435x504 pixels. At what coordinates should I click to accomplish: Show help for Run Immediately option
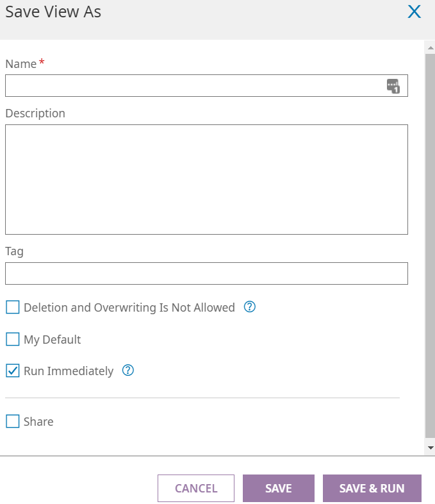[128, 371]
